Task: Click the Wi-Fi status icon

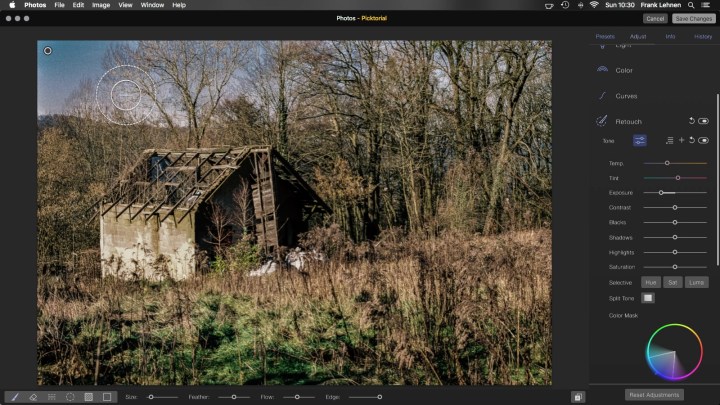Action: pos(594,5)
